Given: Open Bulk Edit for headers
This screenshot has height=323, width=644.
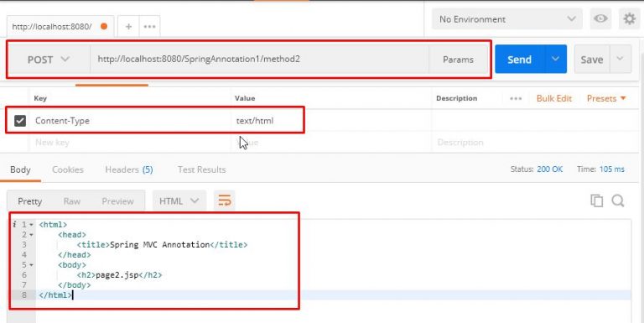Looking at the screenshot, I should (x=554, y=99).
